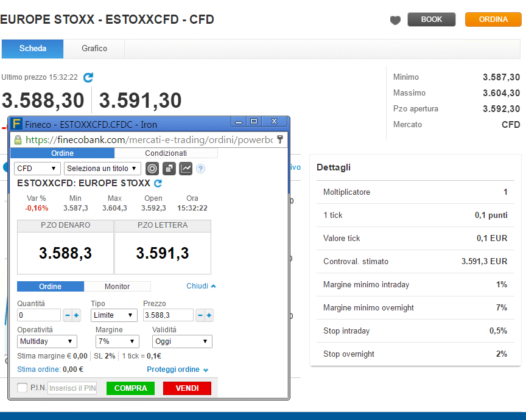The width and height of the screenshot is (526, 420).
Task: Click the key icon in the address bar
Action: click(x=280, y=139)
